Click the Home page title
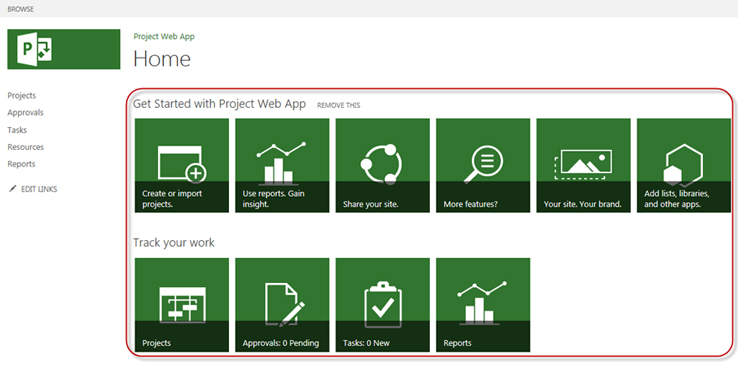738x376 pixels. (162, 59)
